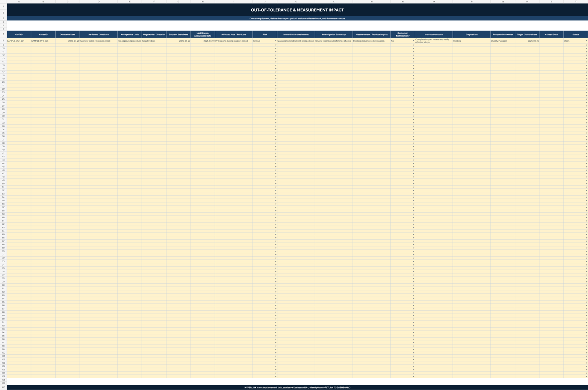Click the Negative bias cell
Screen dimensions: 588x390
point(154,41)
